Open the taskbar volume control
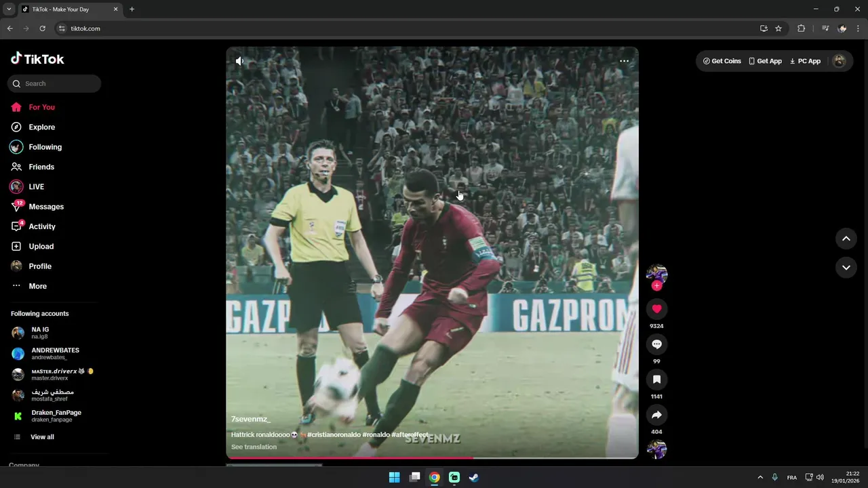The width and height of the screenshot is (868, 488). click(820, 477)
